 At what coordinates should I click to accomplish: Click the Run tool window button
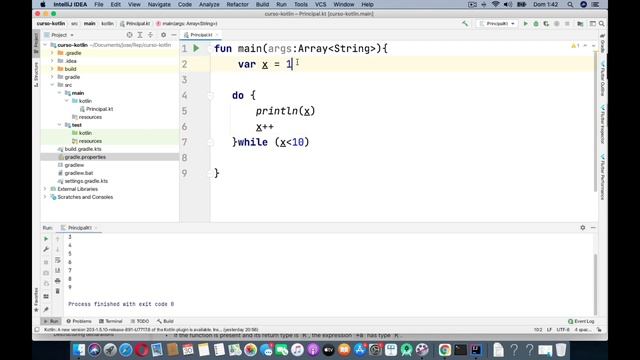[51, 321]
